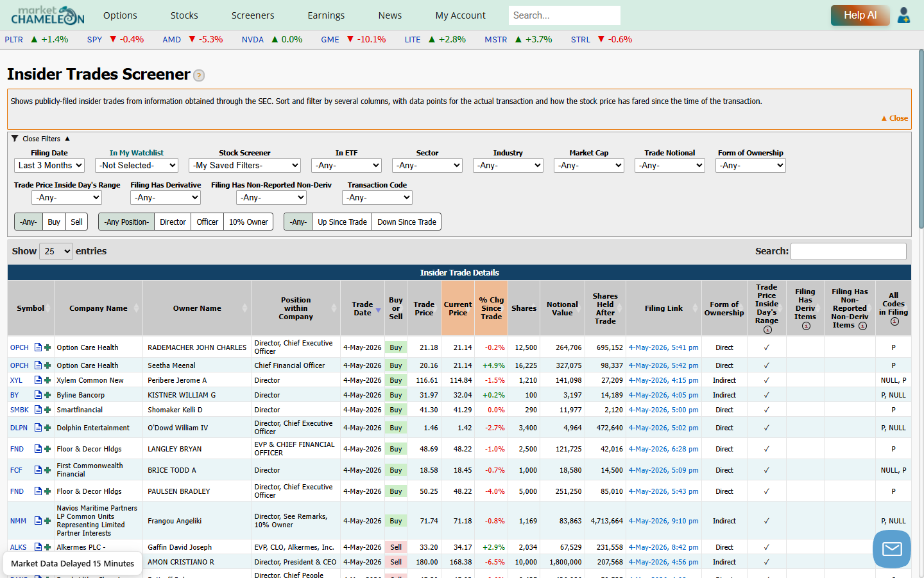Open the Options menu
The image size is (924, 578).
[x=120, y=15]
